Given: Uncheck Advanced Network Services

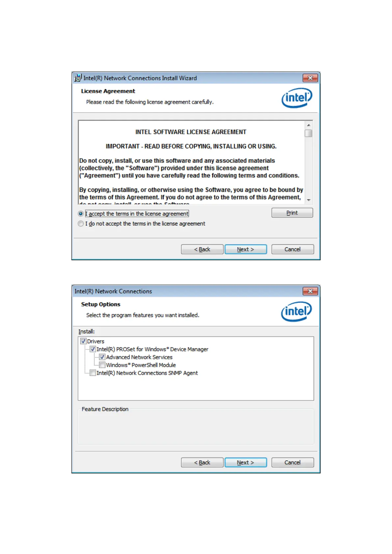Looking at the screenshot, I should [x=102, y=357].
